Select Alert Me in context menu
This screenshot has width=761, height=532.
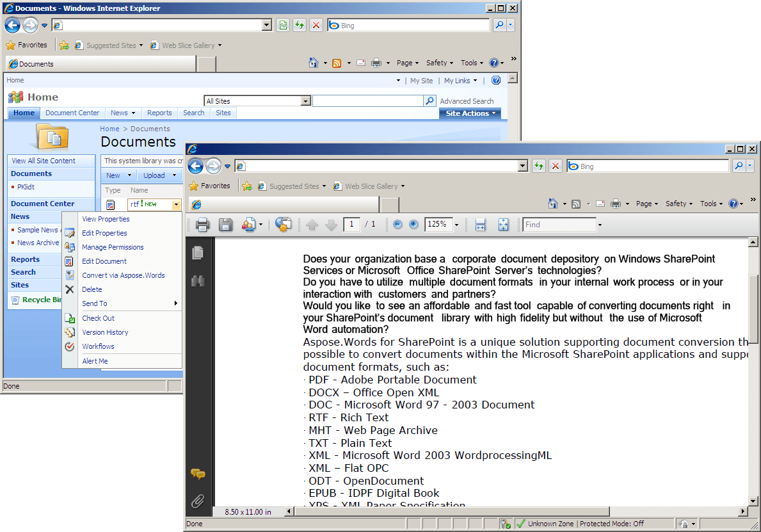coord(95,361)
